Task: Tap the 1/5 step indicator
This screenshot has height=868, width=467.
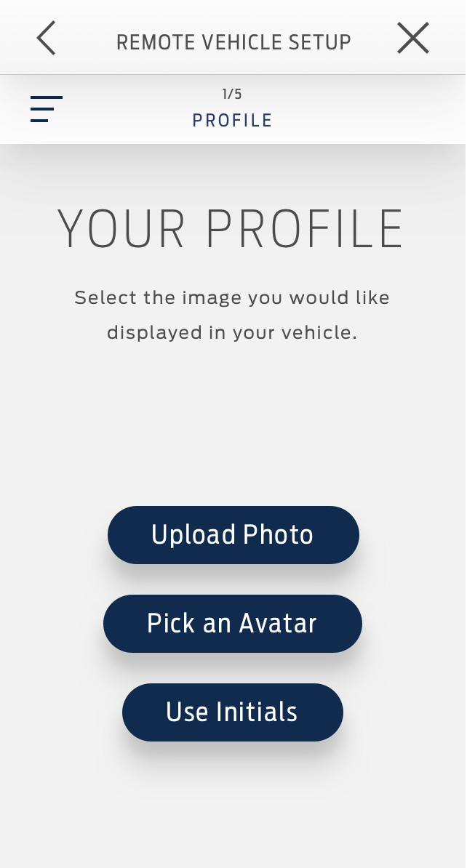Action: click(x=233, y=93)
